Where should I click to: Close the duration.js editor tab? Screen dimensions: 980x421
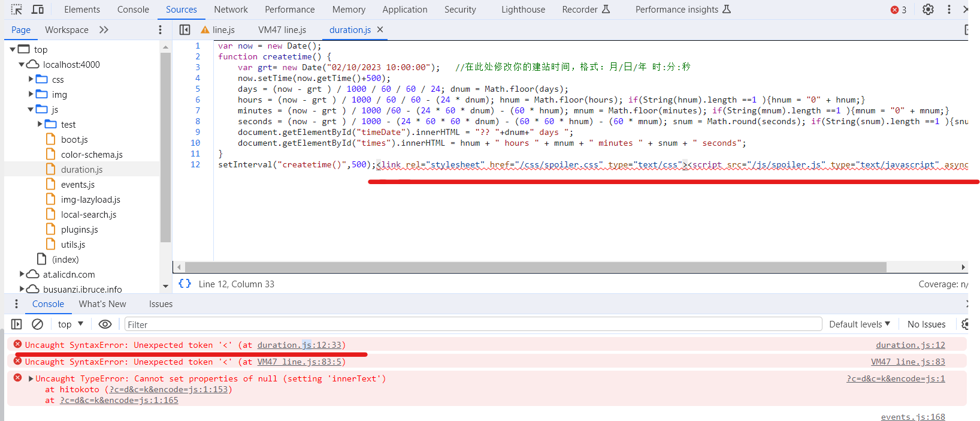(x=380, y=29)
